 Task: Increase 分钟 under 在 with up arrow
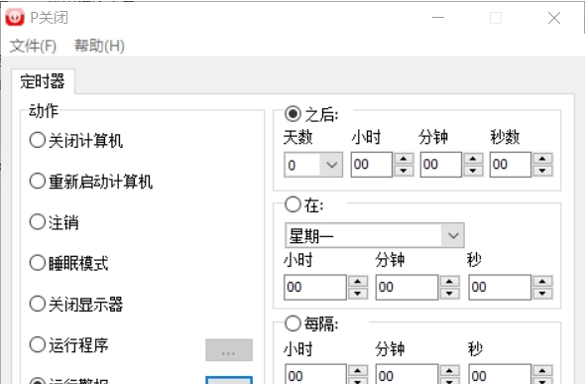[449, 281]
